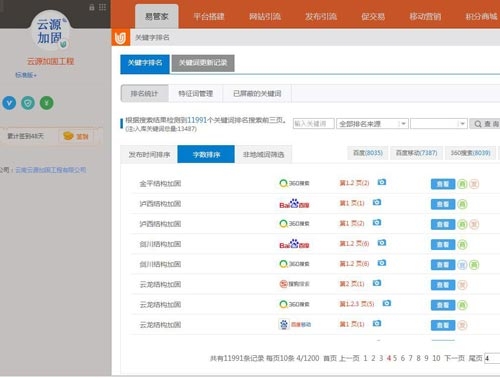Go to 下一页 in pagination
The image size is (500, 378).
[x=454, y=358]
